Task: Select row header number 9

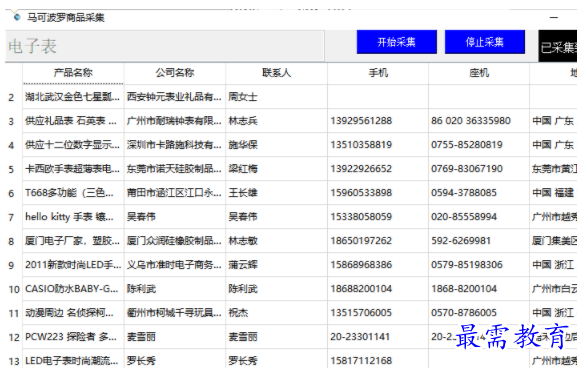Action: (11, 265)
